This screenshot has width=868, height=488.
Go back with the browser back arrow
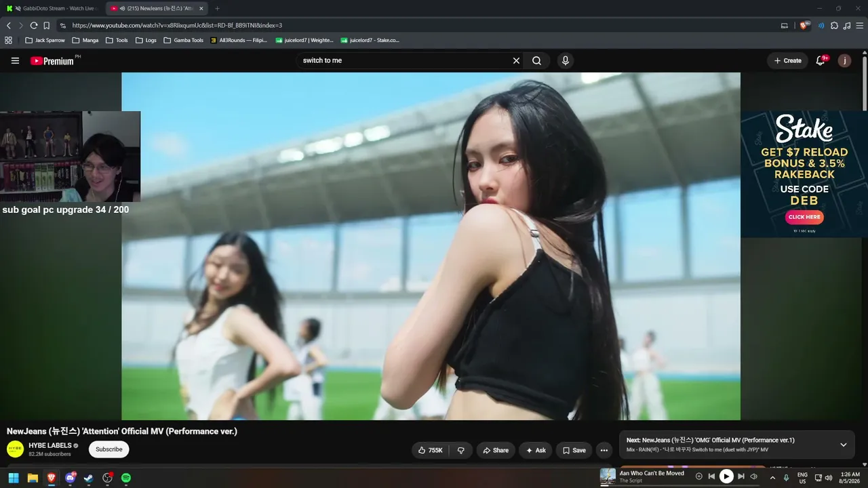click(9, 26)
